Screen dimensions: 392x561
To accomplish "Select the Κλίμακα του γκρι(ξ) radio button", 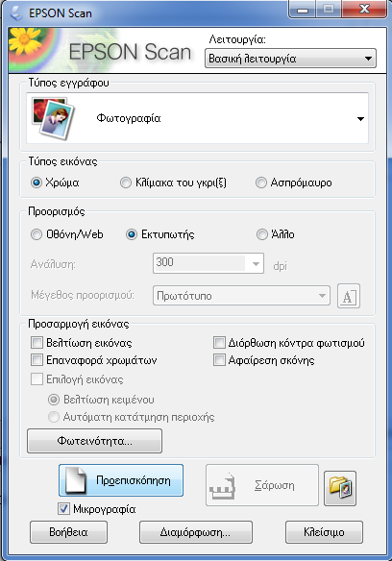I will click(126, 183).
